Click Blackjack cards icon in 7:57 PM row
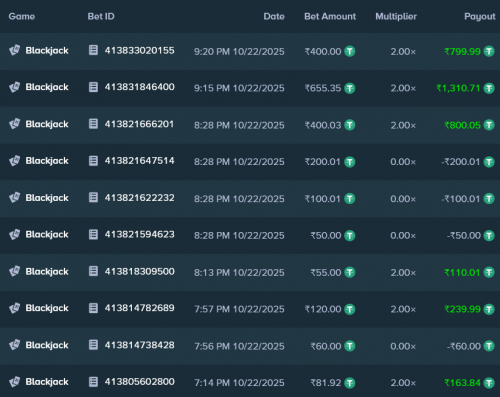Screen dimensions: 500x397 click(15, 308)
